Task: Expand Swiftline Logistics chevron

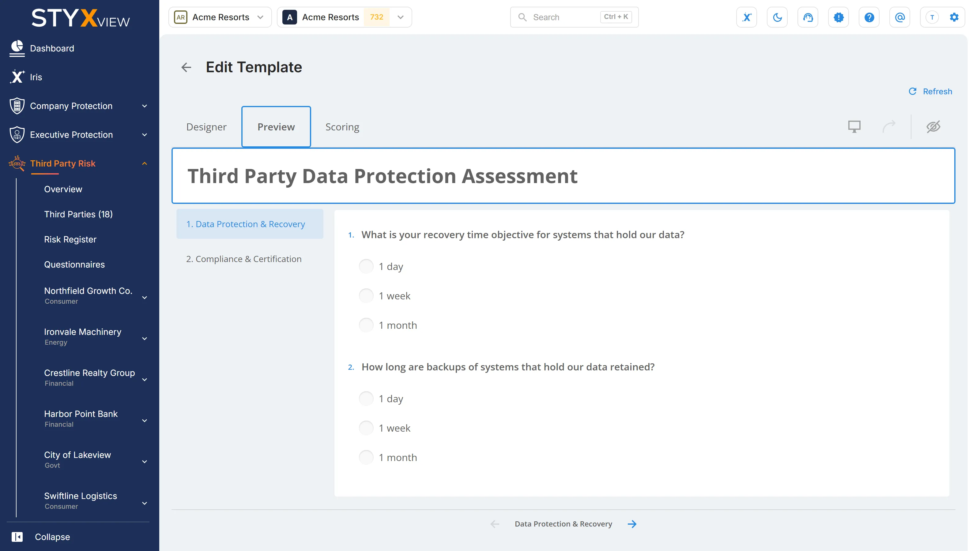Action: [x=145, y=504]
